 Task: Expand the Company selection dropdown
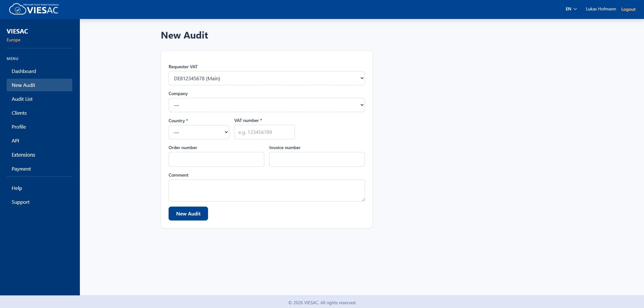[266, 105]
